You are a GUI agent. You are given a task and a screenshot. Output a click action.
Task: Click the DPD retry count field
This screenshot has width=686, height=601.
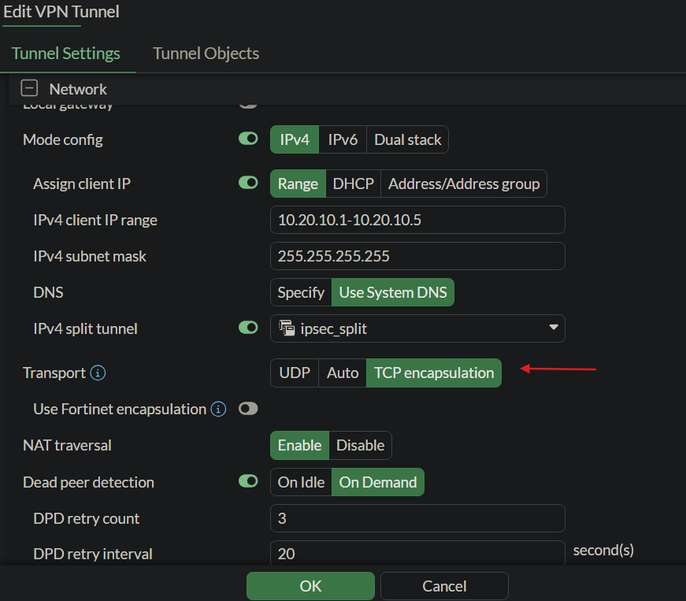(417, 518)
